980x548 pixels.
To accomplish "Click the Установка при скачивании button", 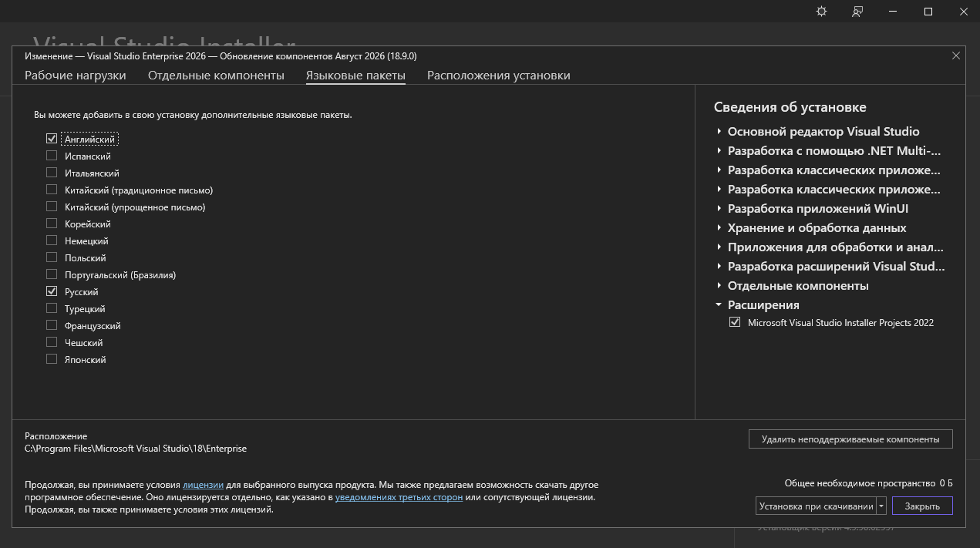I will (x=816, y=506).
